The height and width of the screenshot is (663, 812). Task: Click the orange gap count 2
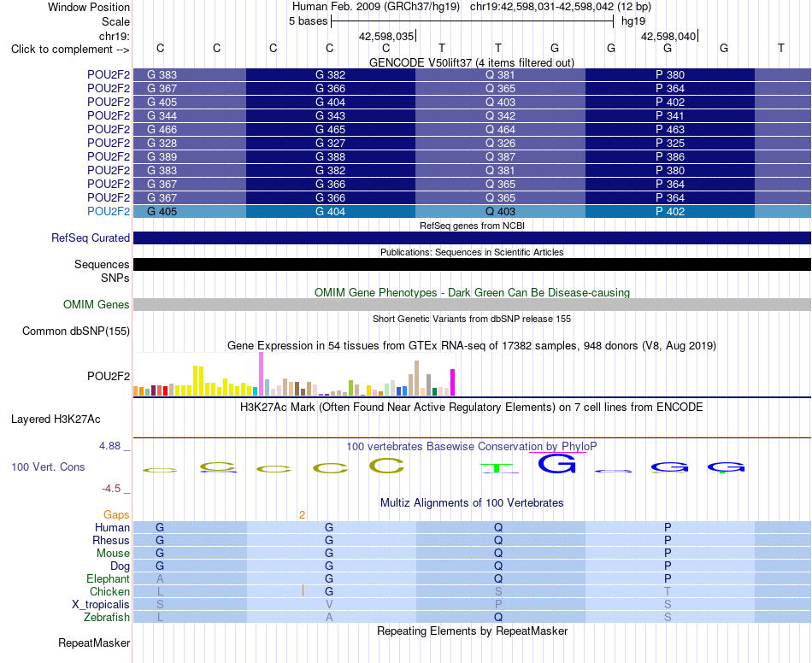(302, 514)
